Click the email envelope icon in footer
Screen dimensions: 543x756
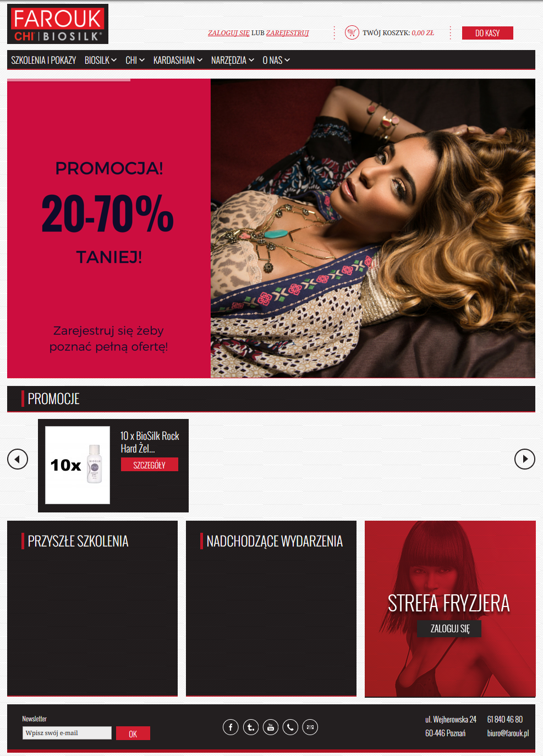click(x=310, y=727)
